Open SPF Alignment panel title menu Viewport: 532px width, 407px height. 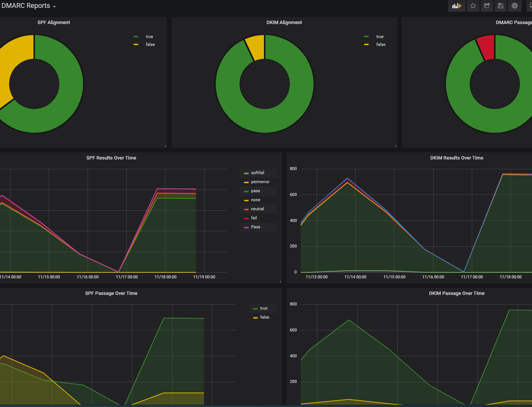(53, 23)
